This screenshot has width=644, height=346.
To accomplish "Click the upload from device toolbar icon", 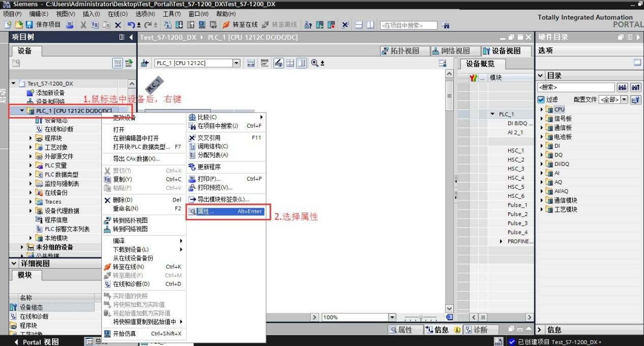I will click(x=190, y=25).
